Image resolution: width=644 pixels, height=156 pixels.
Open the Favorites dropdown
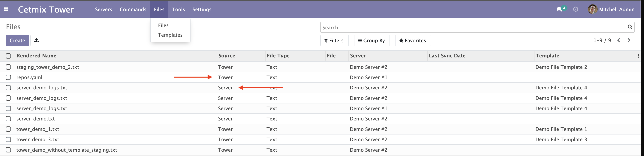click(x=413, y=41)
